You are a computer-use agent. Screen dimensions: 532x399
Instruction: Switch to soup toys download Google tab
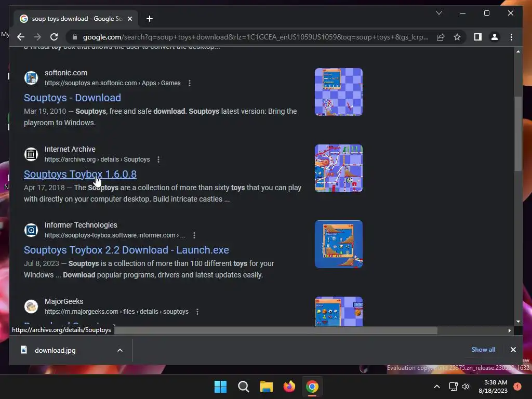click(76, 19)
